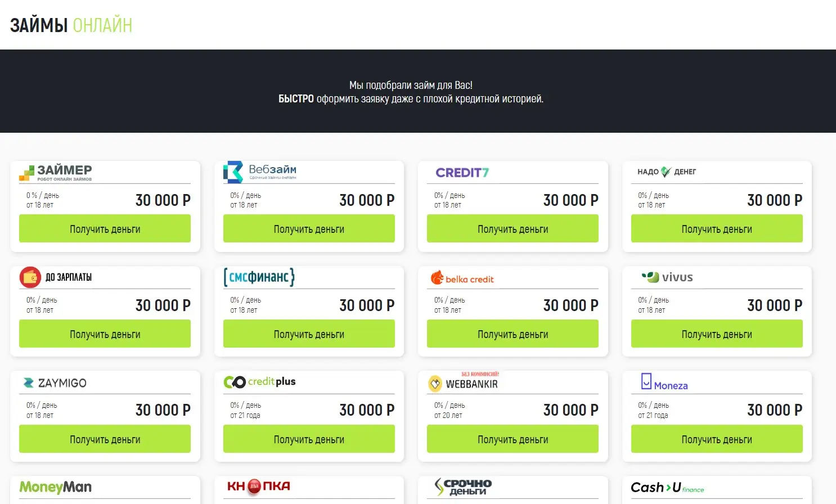
Task: Click 'Мы подобрали займ для Вас!' banner text
Action: 411,85
